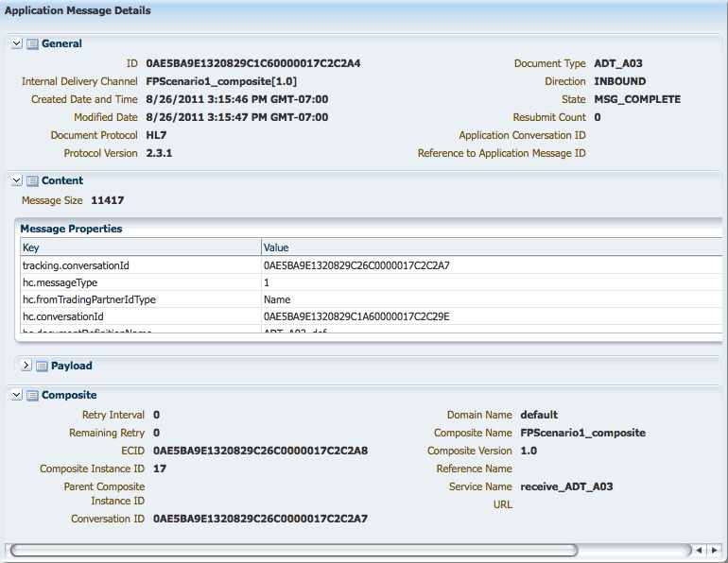Click the Domain Name value default

(x=539, y=415)
